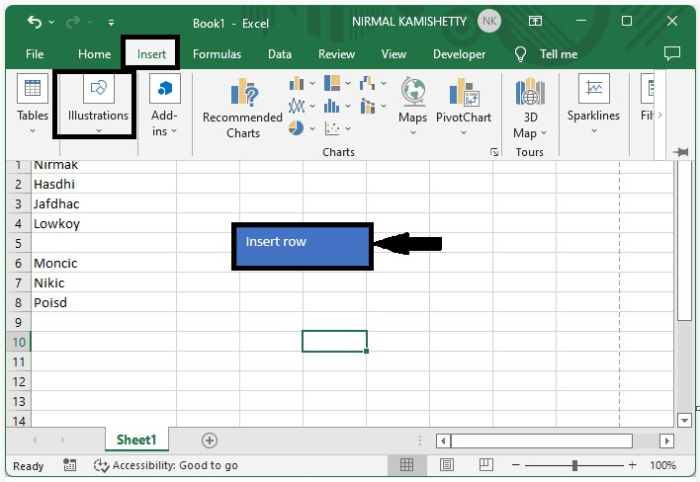Insert a hierarchy treemap chart

pos(337,83)
